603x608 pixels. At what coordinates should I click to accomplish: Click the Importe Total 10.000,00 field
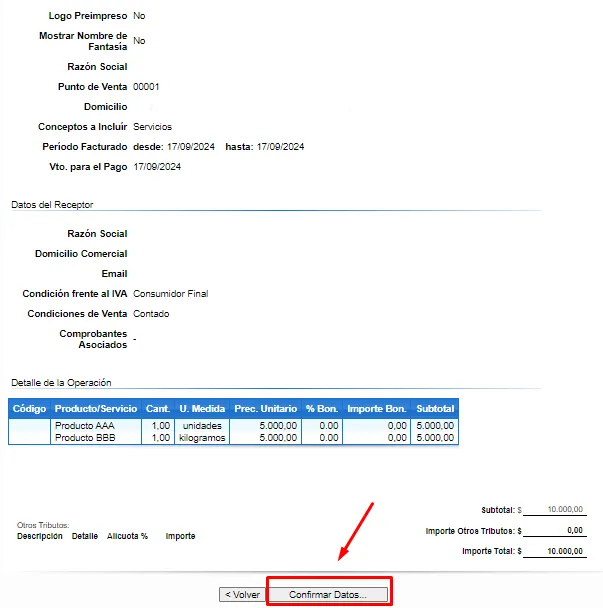point(555,551)
